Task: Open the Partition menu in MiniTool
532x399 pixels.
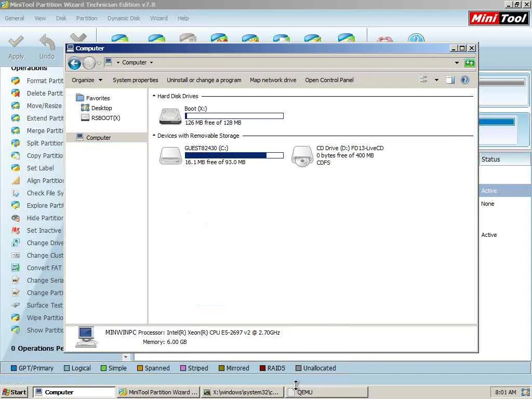Action: point(87,18)
